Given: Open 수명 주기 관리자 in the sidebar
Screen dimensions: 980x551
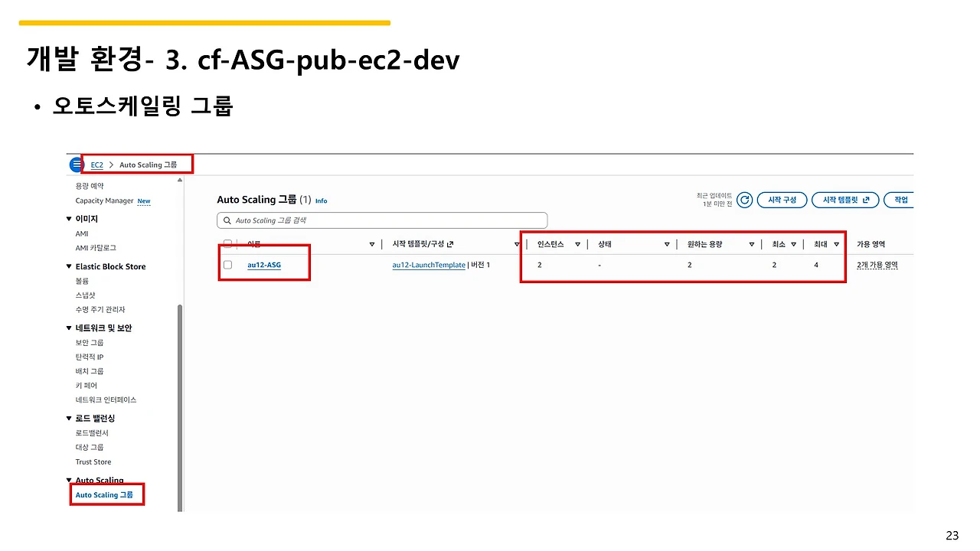Looking at the screenshot, I should [100, 309].
